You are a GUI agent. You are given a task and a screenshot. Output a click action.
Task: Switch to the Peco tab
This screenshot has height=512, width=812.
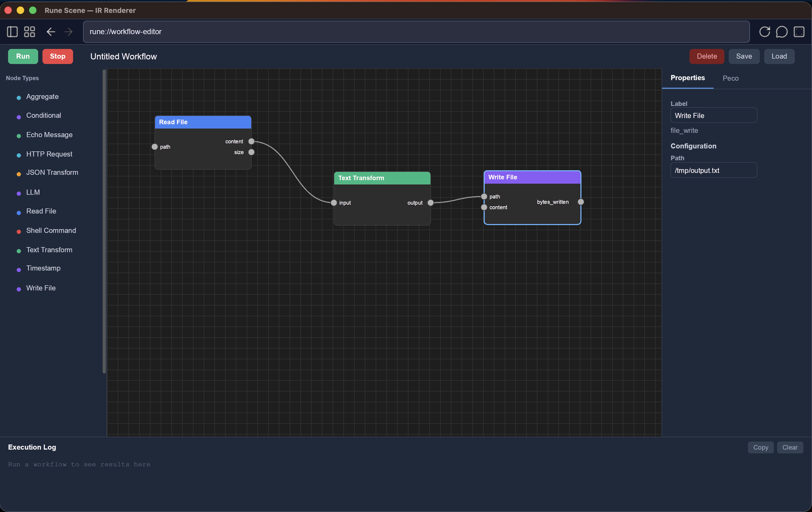tap(730, 78)
